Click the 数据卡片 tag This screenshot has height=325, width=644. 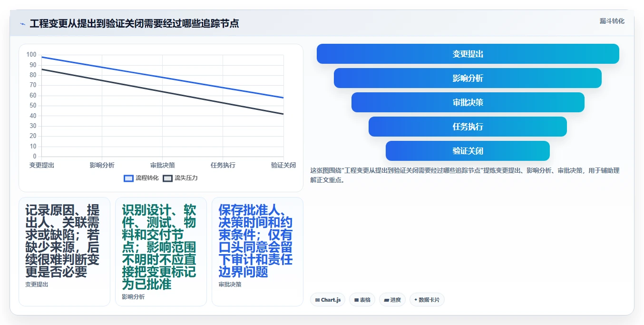(x=427, y=300)
